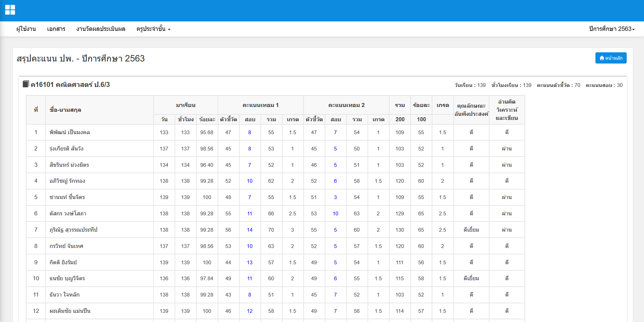Click the วันเรียน : 139 summary
The width and height of the screenshot is (644, 322).
[470, 85]
